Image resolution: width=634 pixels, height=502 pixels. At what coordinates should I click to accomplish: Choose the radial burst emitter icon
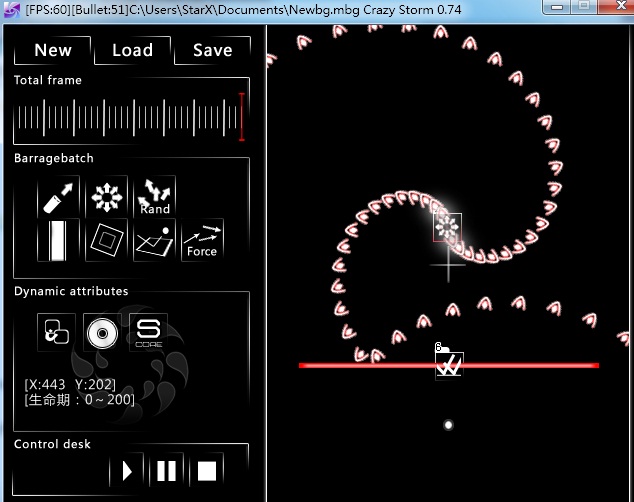coord(106,197)
